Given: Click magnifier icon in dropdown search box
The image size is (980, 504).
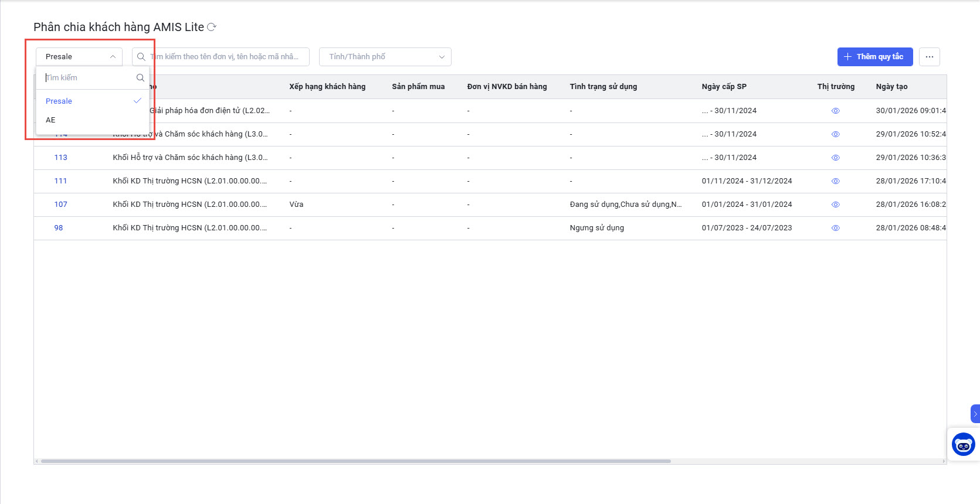Looking at the screenshot, I should tap(140, 78).
